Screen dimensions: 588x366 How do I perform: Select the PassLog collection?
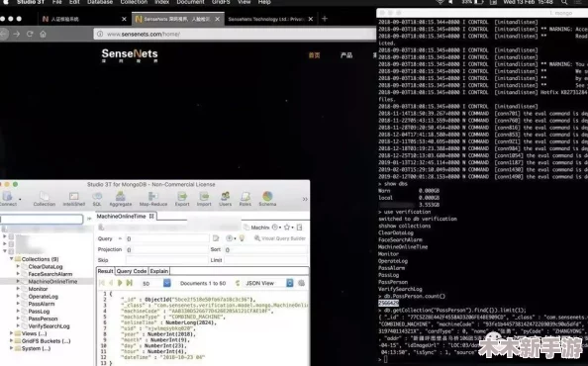click(39, 312)
